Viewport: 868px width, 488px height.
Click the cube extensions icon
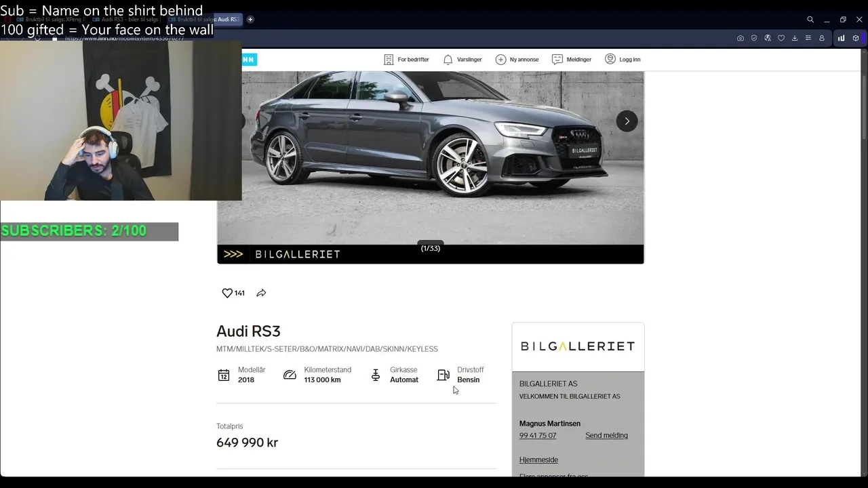[x=856, y=38]
